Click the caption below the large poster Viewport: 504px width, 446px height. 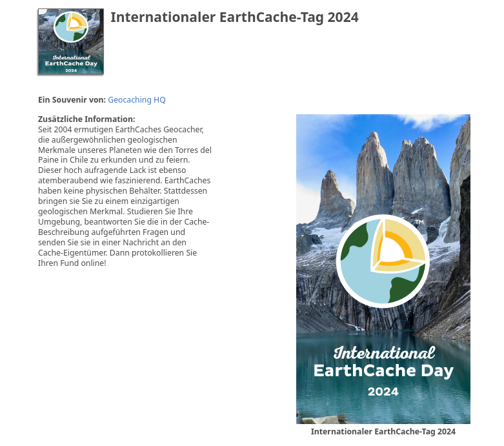pyautogui.click(x=383, y=432)
